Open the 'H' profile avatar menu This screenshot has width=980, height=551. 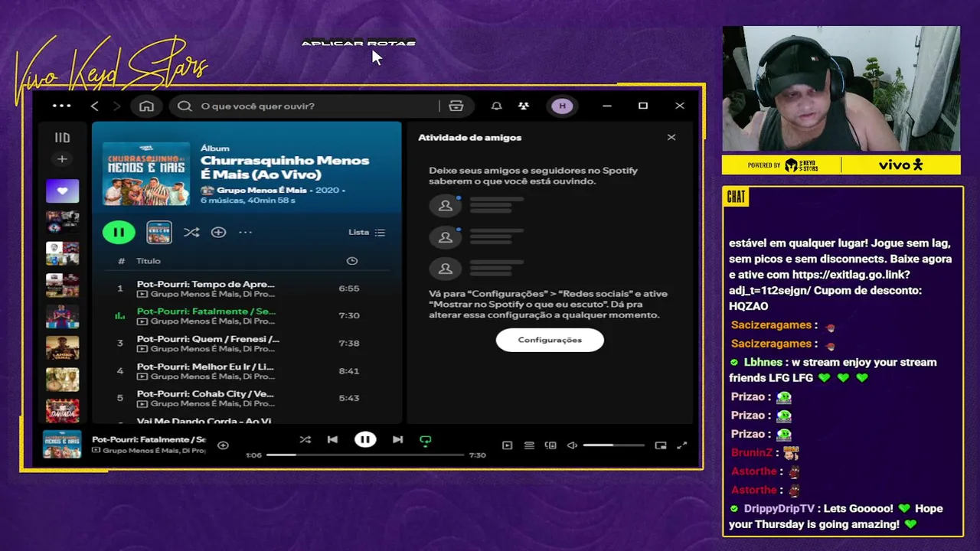pyautogui.click(x=563, y=106)
